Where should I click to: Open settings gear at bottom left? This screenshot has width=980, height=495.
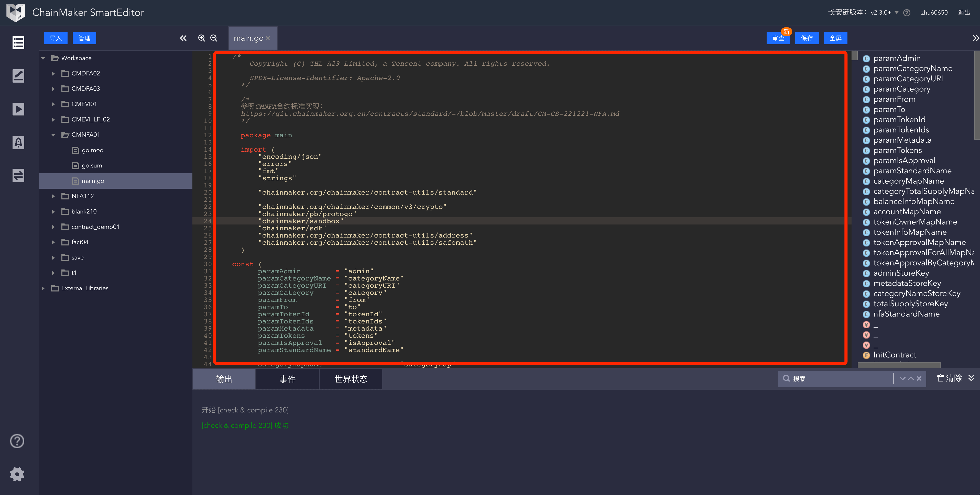[x=17, y=474]
